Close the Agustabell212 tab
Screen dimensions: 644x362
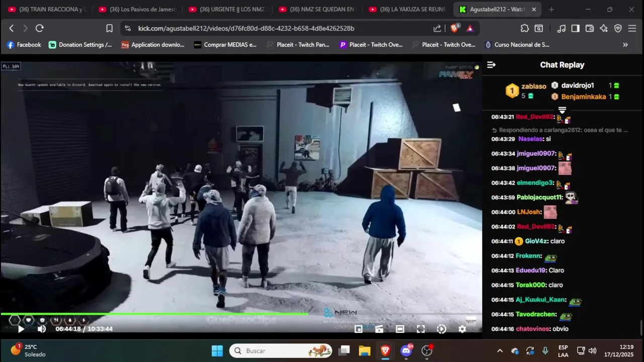[x=534, y=10]
